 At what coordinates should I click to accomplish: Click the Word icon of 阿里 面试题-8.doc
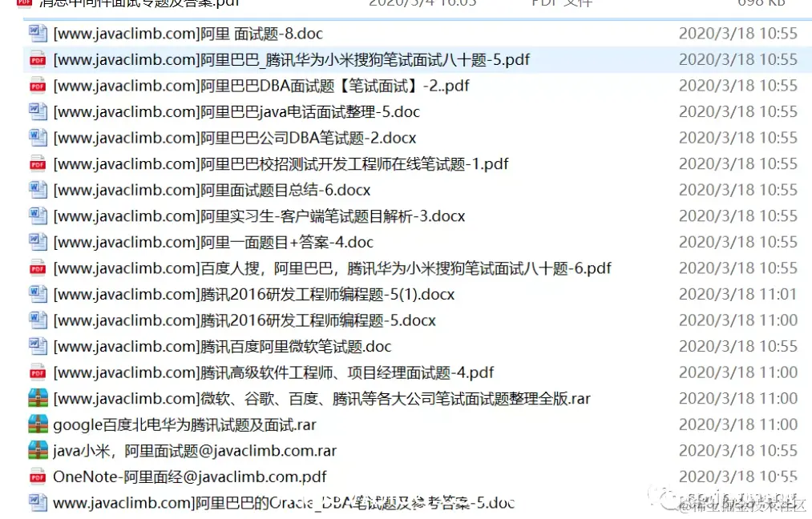38,34
